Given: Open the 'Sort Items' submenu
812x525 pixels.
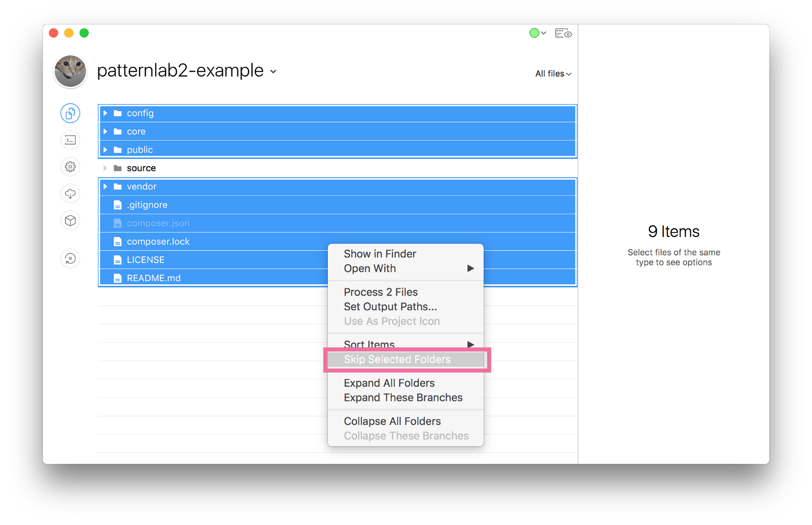Looking at the screenshot, I should click(x=369, y=344).
